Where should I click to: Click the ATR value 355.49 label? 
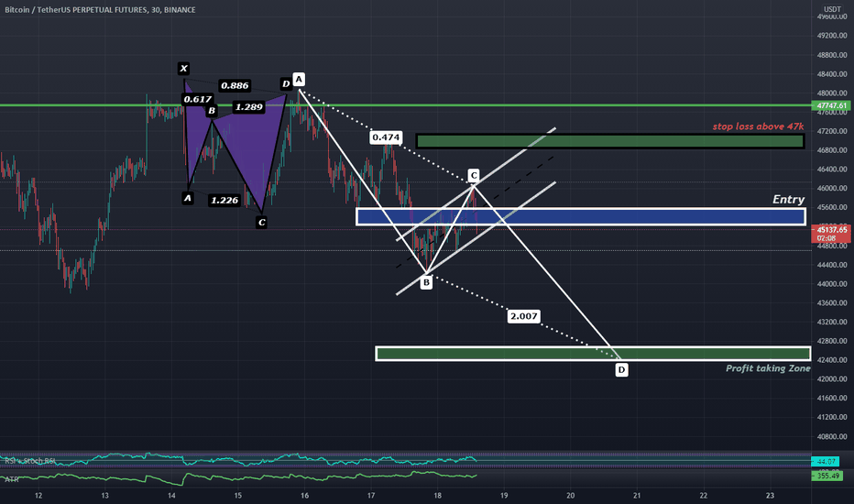click(827, 476)
